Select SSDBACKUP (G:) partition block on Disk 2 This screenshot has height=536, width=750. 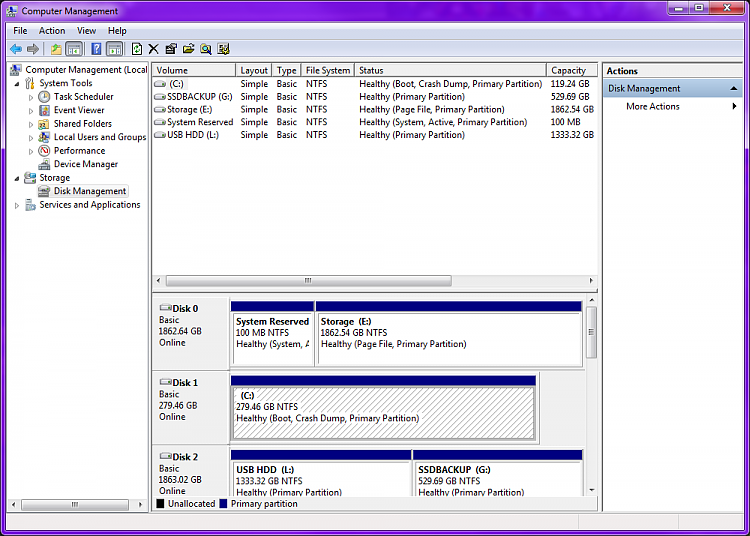[497, 473]
